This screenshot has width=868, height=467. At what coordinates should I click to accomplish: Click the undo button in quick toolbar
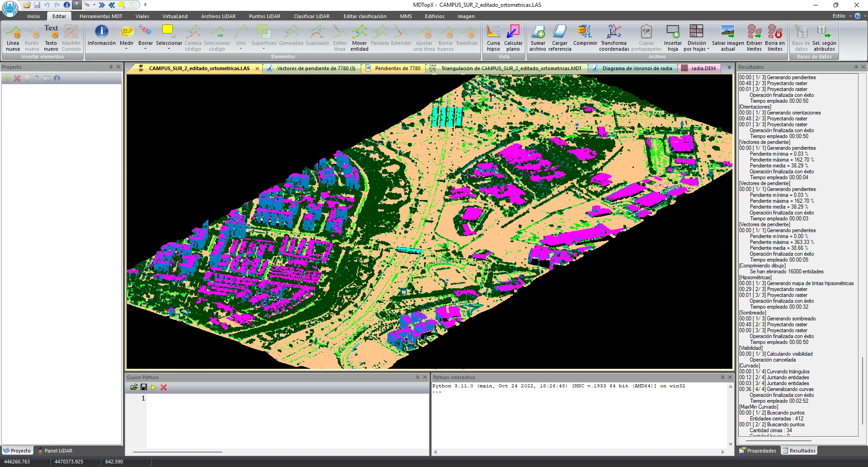47,5
